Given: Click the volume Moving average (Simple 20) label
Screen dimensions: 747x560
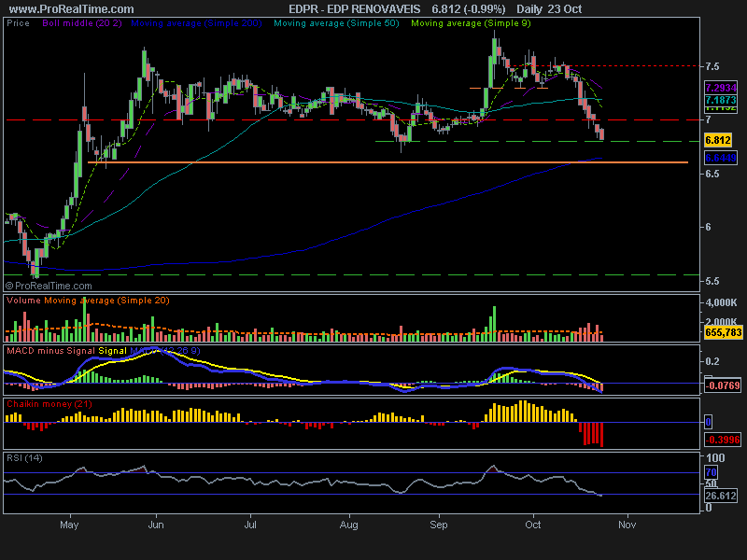Looking at the screenshot, I should 106,301.
